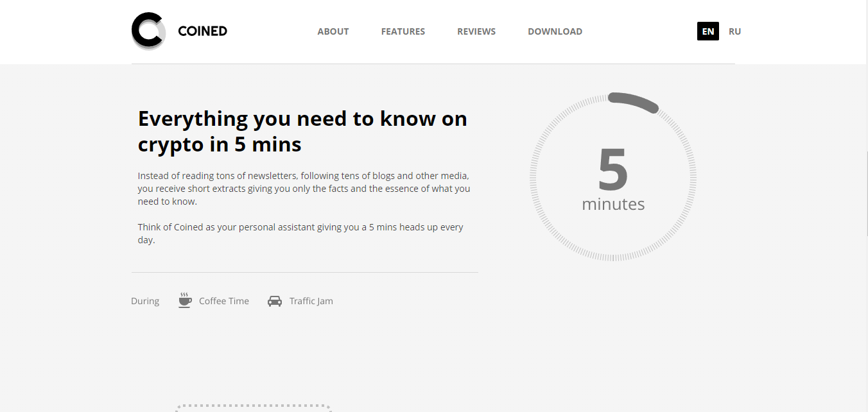The height and width of the screenshot is (412, 868).
Task: Click the Traffic Jam label
Action: pyautogui.click(x=311, y=301)
